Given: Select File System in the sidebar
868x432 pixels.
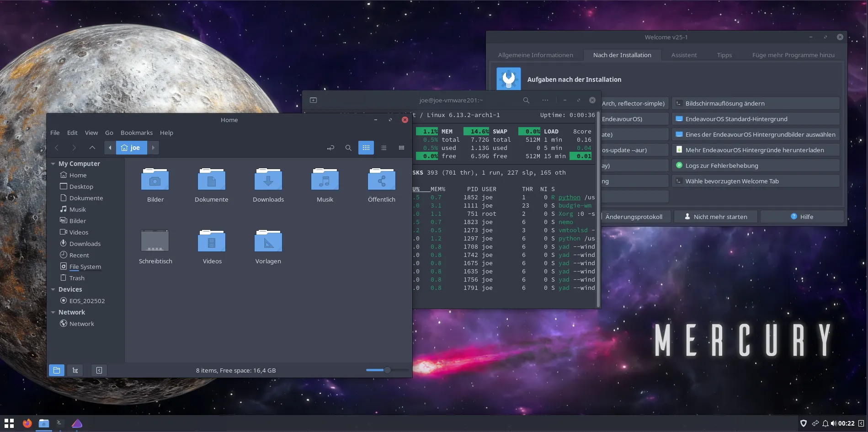Looking at the screenshot, I should [x=80, y=267].
